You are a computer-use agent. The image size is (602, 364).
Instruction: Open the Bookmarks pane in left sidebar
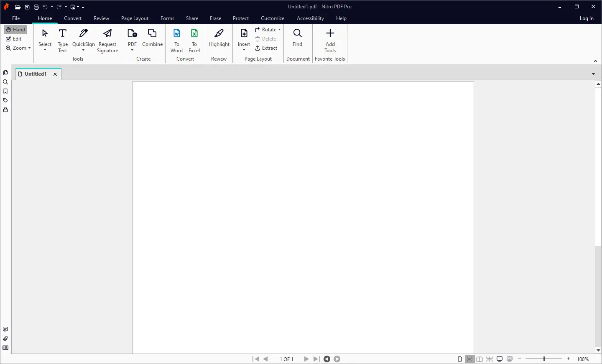(5, 91)
